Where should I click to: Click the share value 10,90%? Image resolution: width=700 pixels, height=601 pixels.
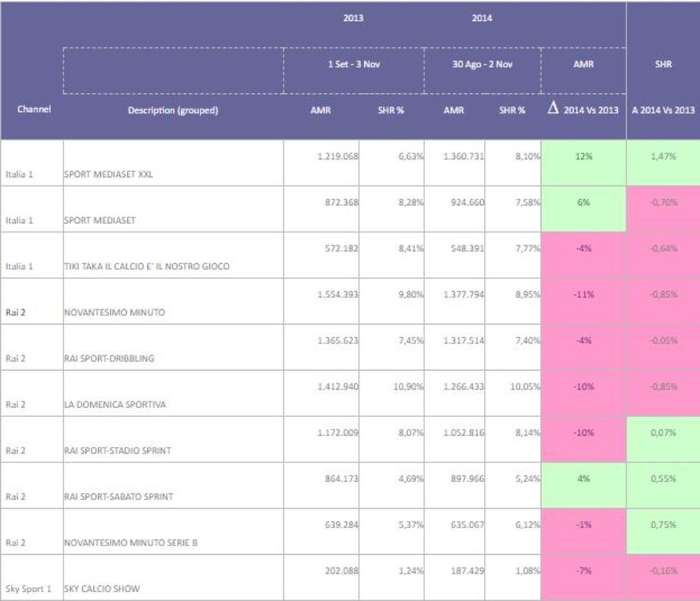(x=409, y=387)
